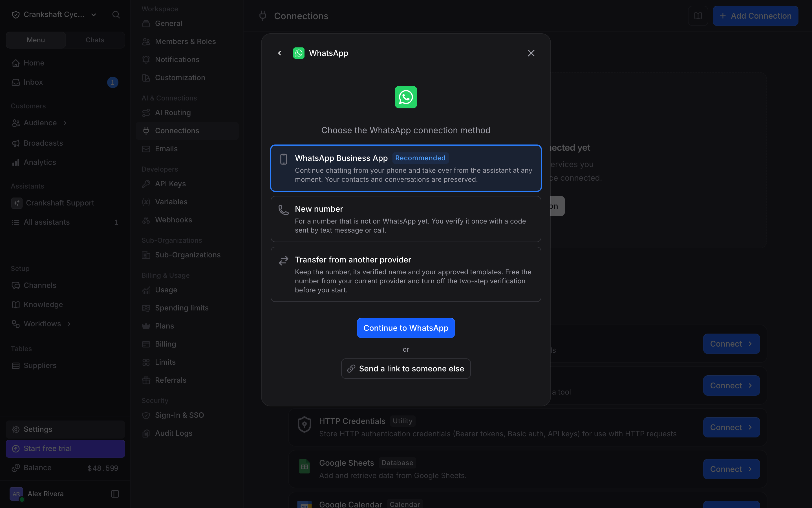The height and width of the screenshot is (508, 812).
Task: Send a link to someone else
Action: 406,369
